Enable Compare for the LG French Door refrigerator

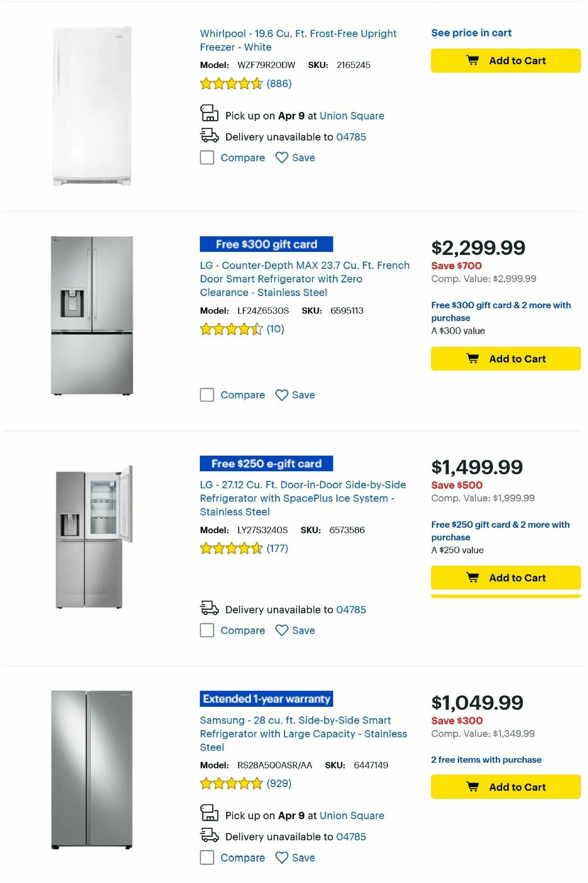(206, 394)
